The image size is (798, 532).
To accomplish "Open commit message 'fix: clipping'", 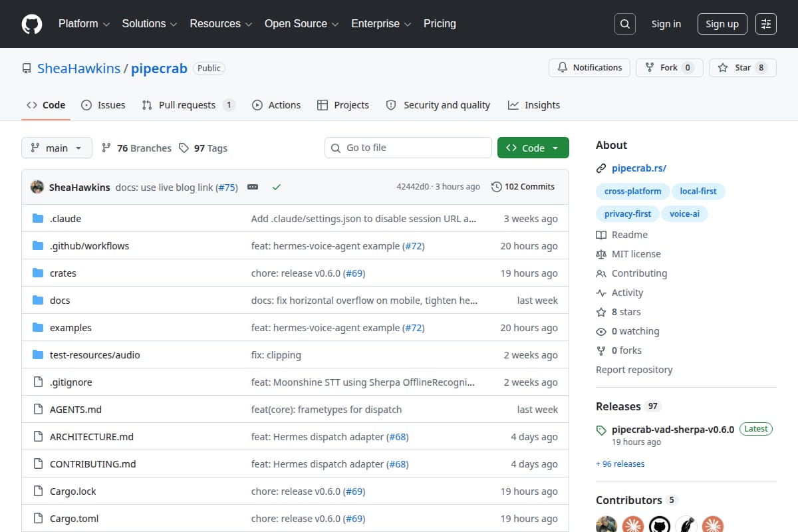I will (276, 355).
